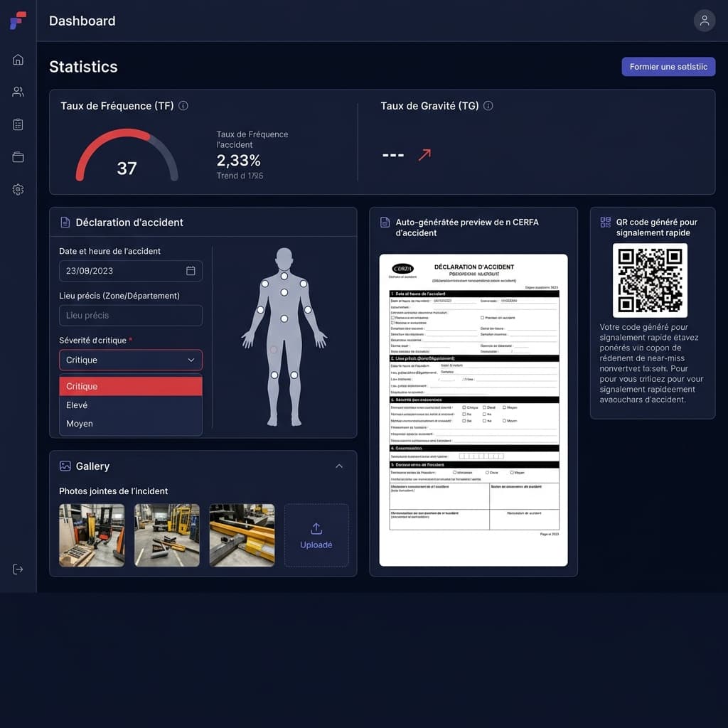Image resolution: width=728 pixels, height=728 pixels.
Task: Open the user profile avatar icon
Action: [704, 21]
